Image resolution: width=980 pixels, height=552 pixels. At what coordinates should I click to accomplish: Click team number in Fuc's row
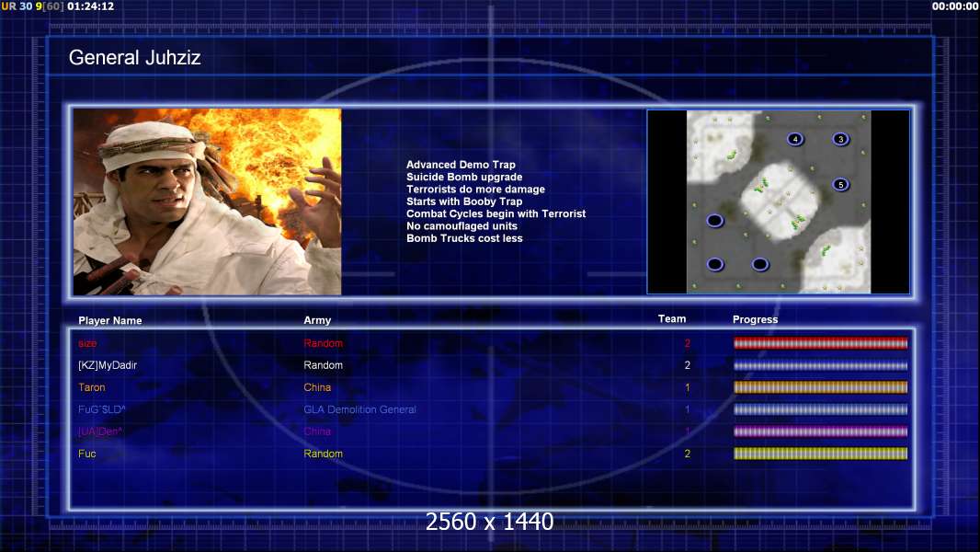pos(688,454)
